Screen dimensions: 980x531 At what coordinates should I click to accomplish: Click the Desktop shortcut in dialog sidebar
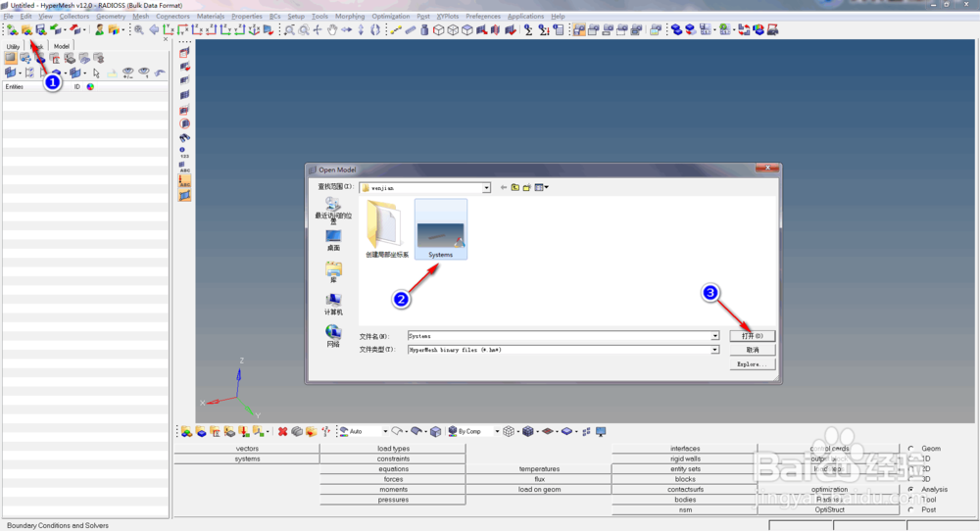coord(333,240)
